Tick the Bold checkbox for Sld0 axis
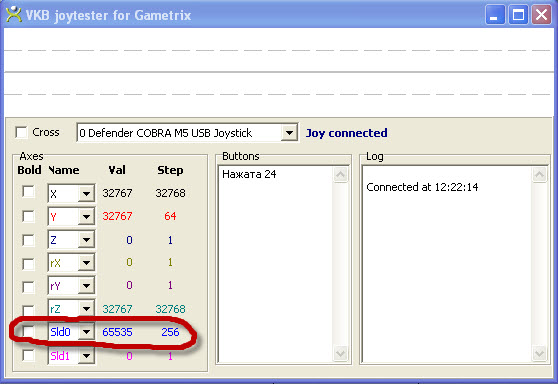 (x=28, y=332)
